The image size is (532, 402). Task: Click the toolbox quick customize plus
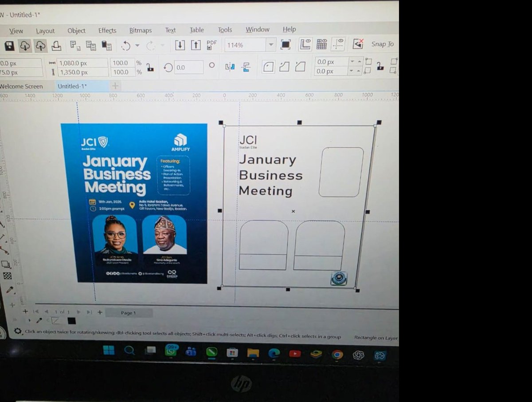pyautogui.click(x=12, y=305)
